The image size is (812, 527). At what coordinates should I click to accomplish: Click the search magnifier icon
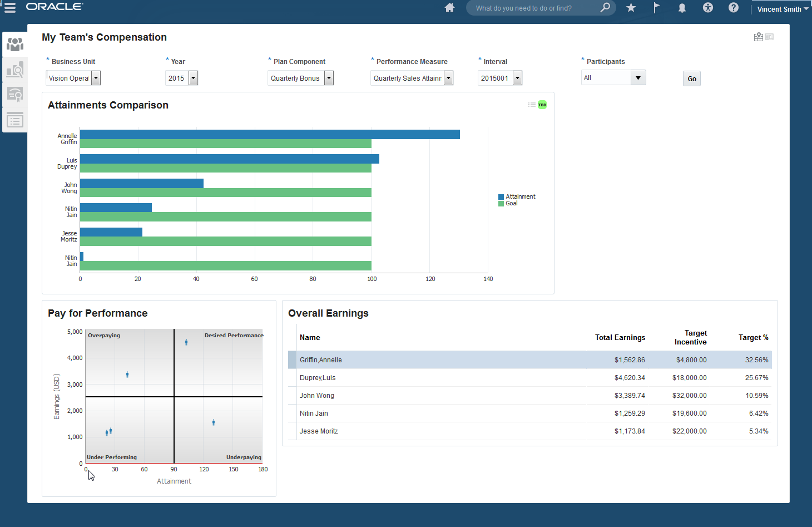(605, 8)
